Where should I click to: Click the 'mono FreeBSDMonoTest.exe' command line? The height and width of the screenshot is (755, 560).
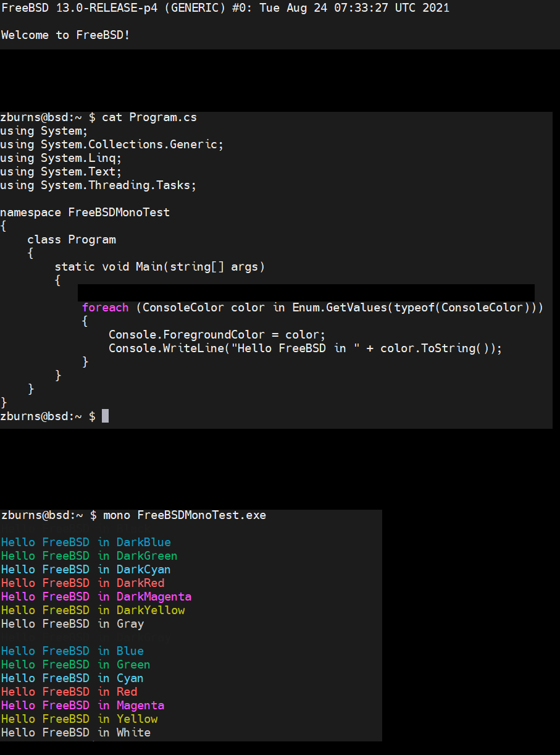coord(134,515)
